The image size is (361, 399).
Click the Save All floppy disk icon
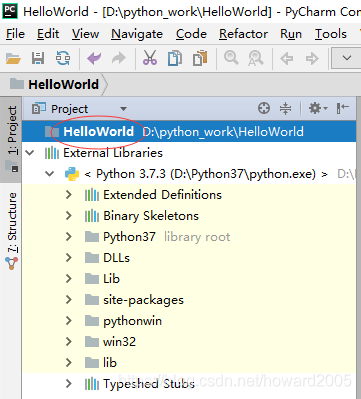click(38, 58)
